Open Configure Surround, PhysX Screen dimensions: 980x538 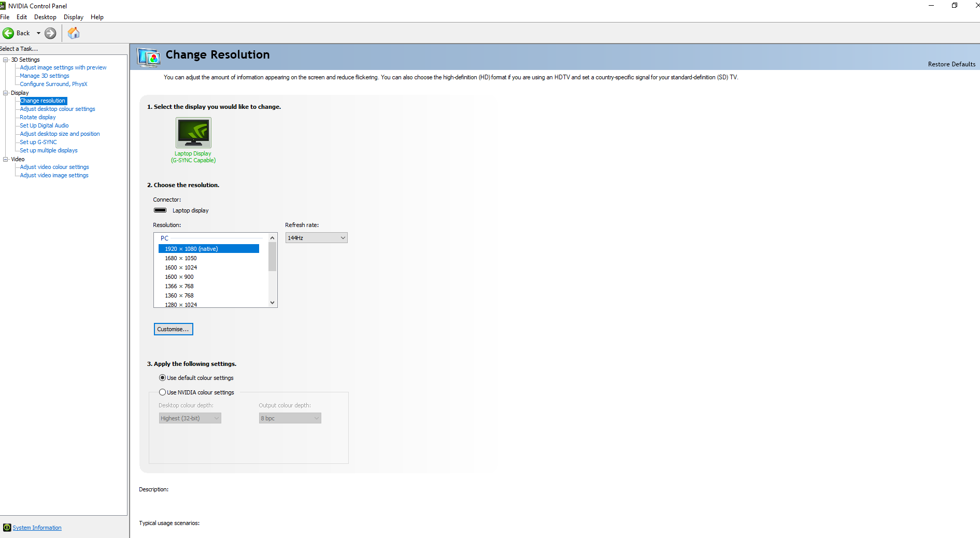54,84
